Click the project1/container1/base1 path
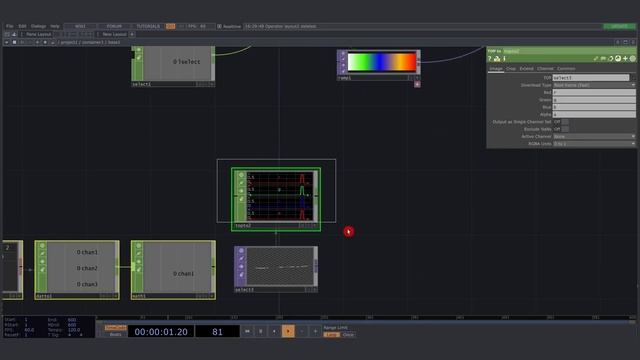This screenshot has width=640, height=360. pyautogui.click(x=89, y=42)
